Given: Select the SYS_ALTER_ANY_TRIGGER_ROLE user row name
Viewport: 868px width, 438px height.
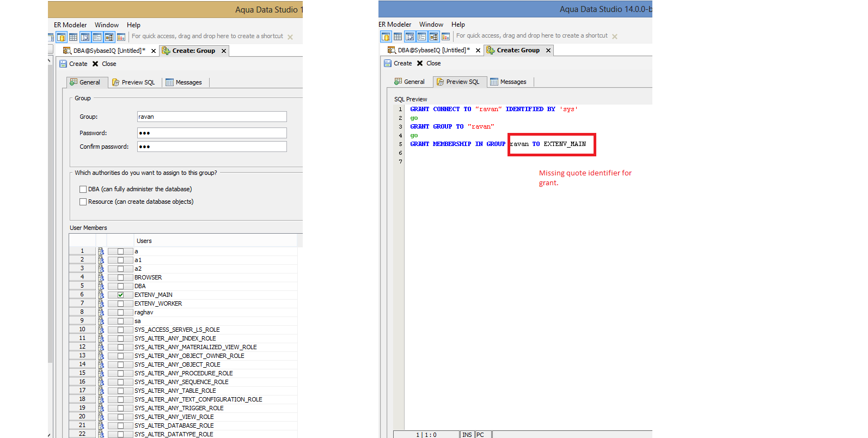Looking at the screenshot, I should tap(179, 408).
